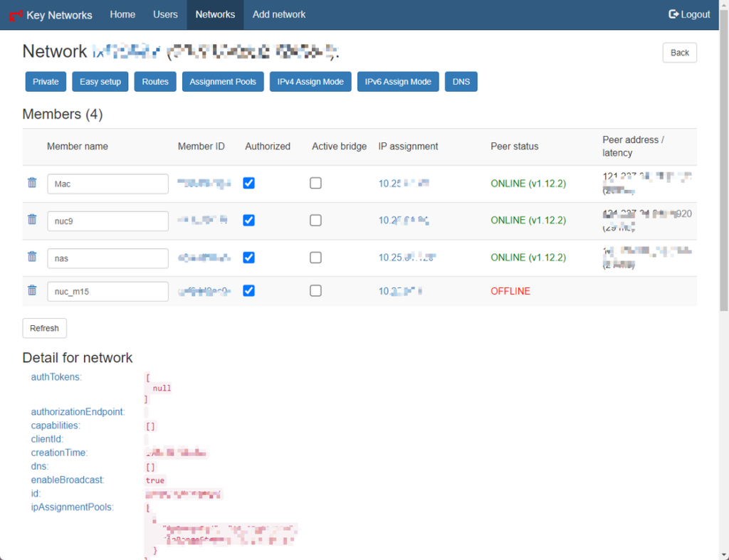Delete the Mac member with trash icon

[x=32, y=183]
